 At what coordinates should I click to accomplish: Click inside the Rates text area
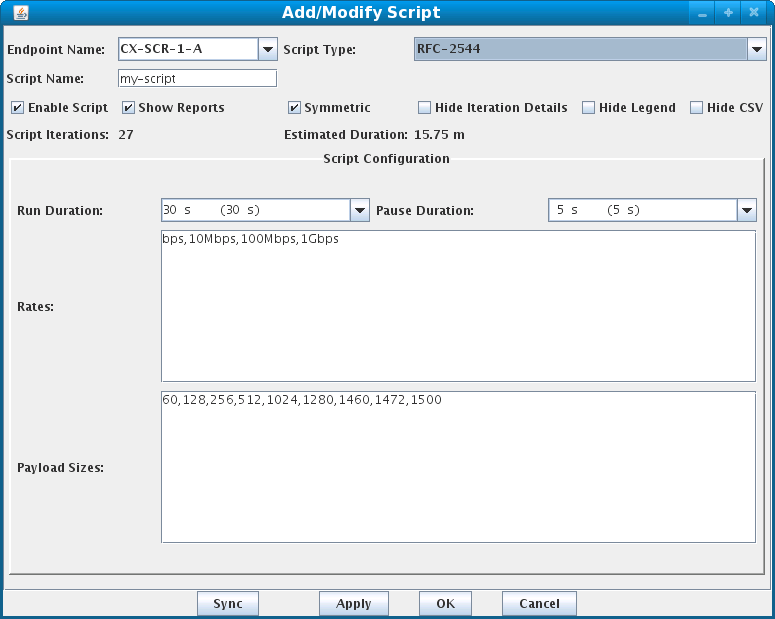(x=458, y=306)
